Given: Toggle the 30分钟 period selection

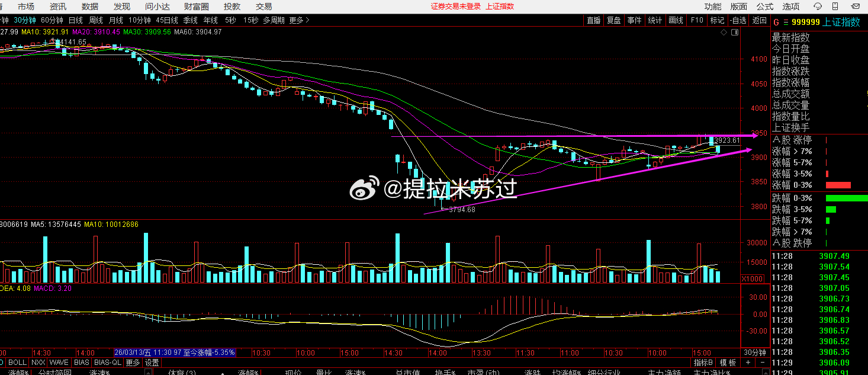Looking at the screenshot, I should [25, 20].
